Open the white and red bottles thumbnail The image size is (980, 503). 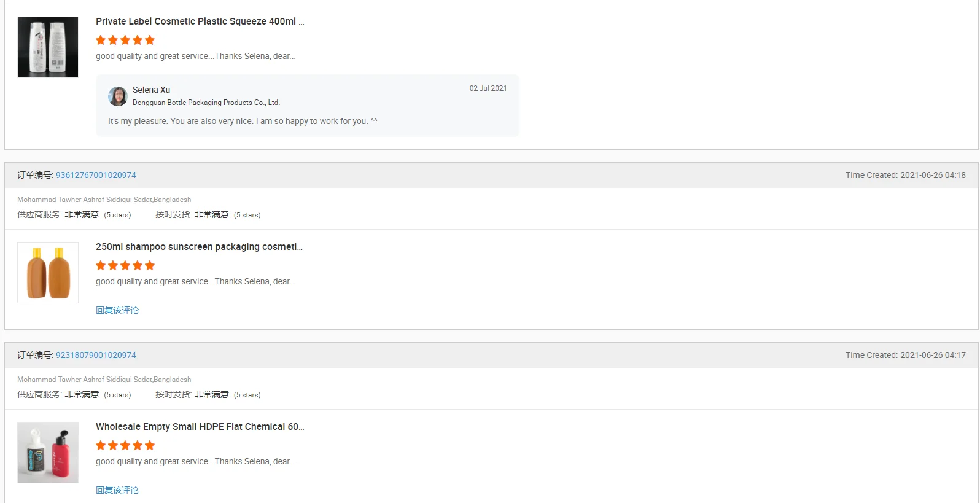tap(48, 453)
